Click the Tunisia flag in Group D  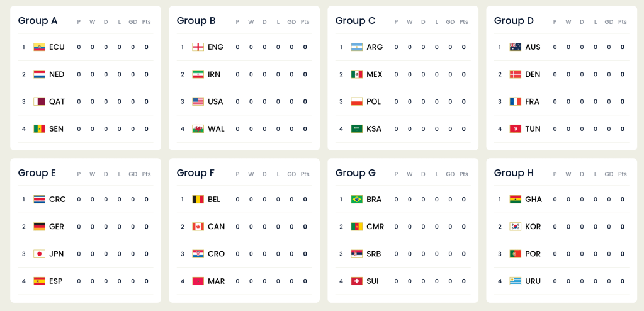point(515,129)
